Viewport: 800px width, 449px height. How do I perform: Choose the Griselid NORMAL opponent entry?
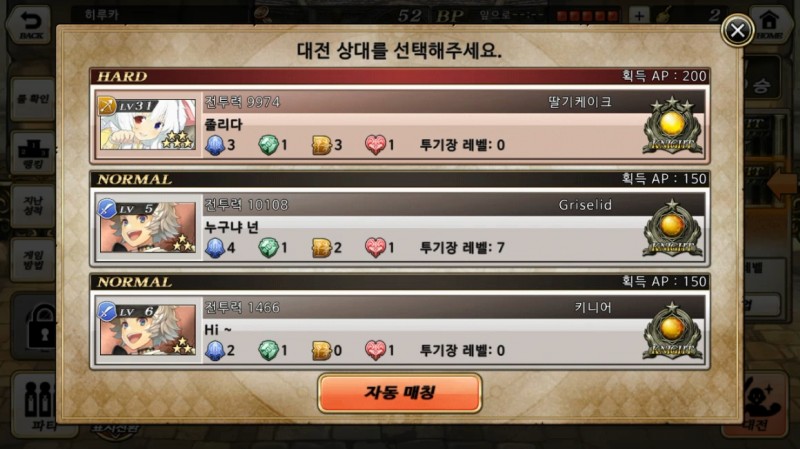point(399,227)
